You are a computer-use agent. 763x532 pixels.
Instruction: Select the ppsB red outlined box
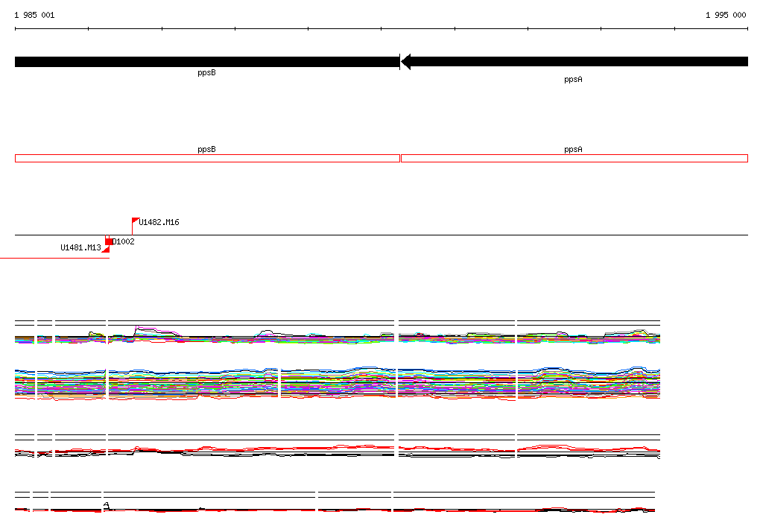pyautogui.click(x=207, y=158)
